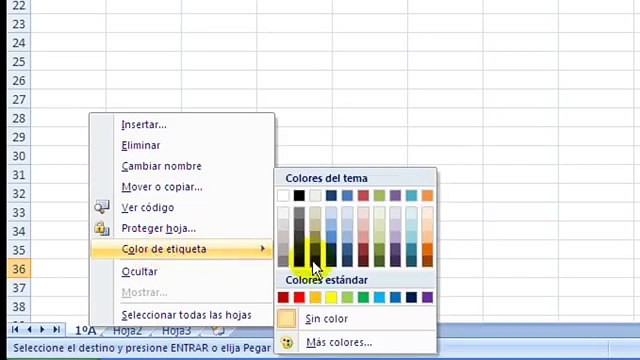Image resolution: width=640 pixels, height=360 pixels.
Task: Pick blue standard color swatch
Action: (x=395, y=297)
